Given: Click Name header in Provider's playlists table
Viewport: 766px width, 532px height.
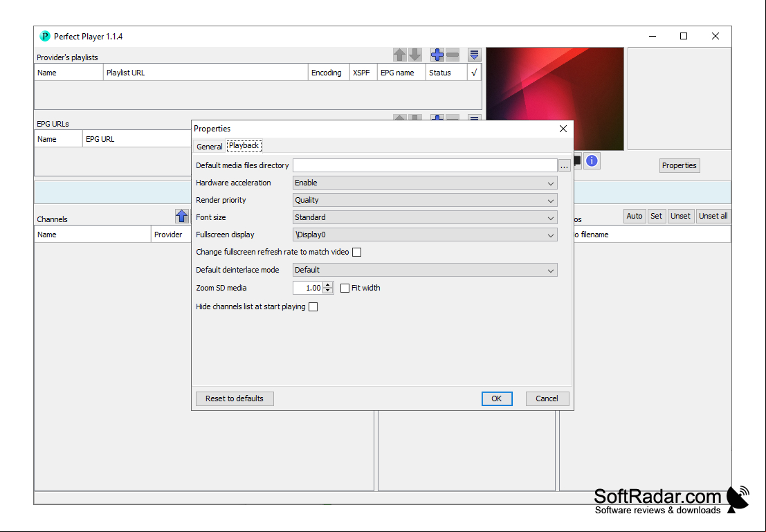Looking at the screenshot, I should click(x=69, y=73).
